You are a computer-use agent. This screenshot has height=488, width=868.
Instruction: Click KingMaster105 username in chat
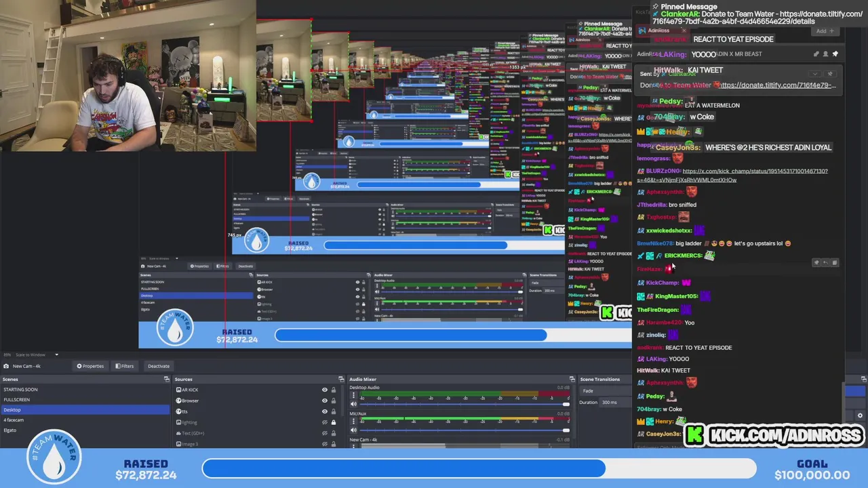coord(677,296)
